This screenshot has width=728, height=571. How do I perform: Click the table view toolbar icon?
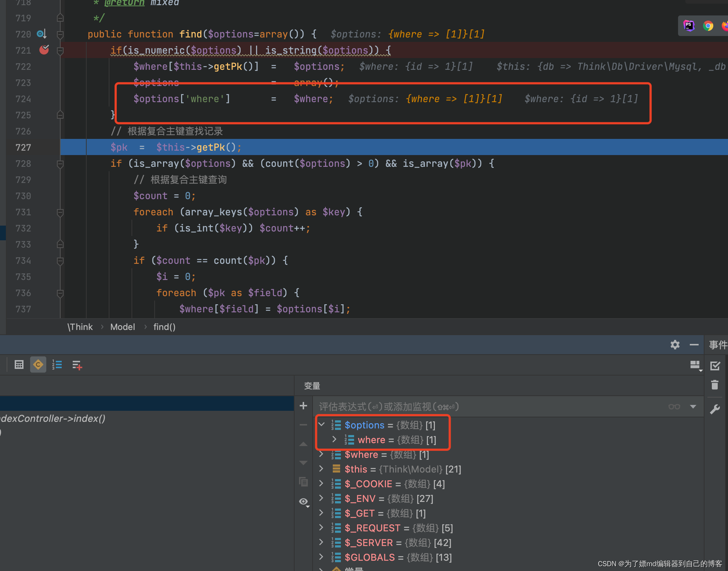tap(19, 365)
